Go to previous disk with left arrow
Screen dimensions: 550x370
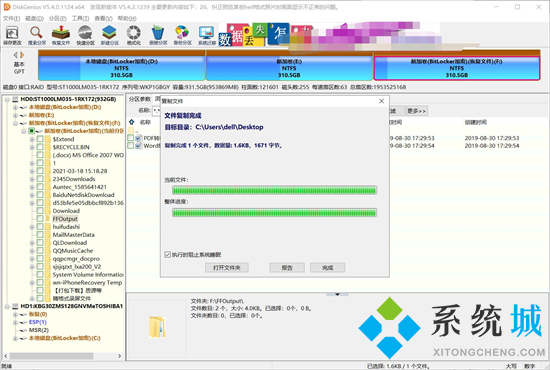15,55
